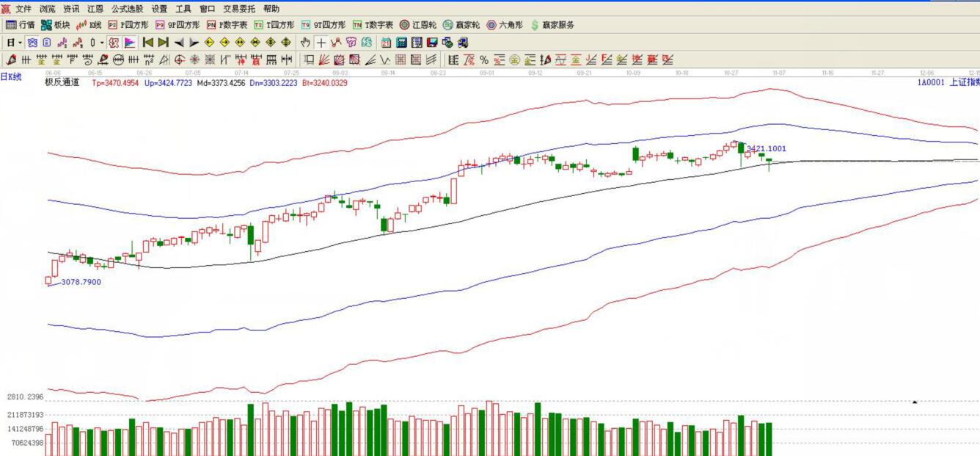Click the 行情 toolbar button
The width and height of the screenshot is (980, 456).
[x=21, y=25]
